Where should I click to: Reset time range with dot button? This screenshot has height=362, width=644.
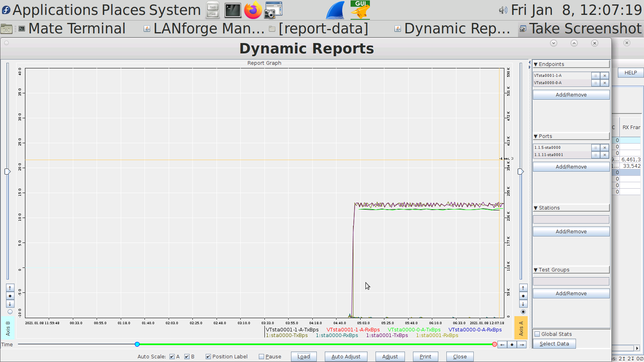(512, 345)
